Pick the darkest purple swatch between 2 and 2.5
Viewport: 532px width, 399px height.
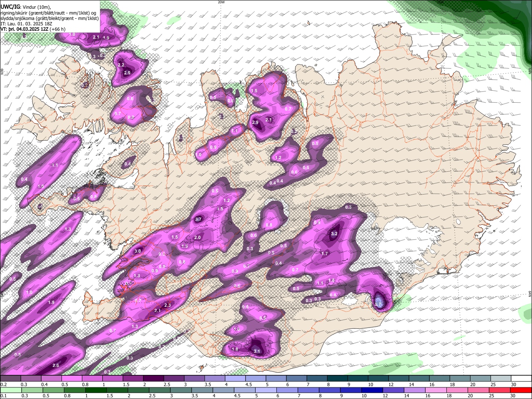(x=153, y=378)
